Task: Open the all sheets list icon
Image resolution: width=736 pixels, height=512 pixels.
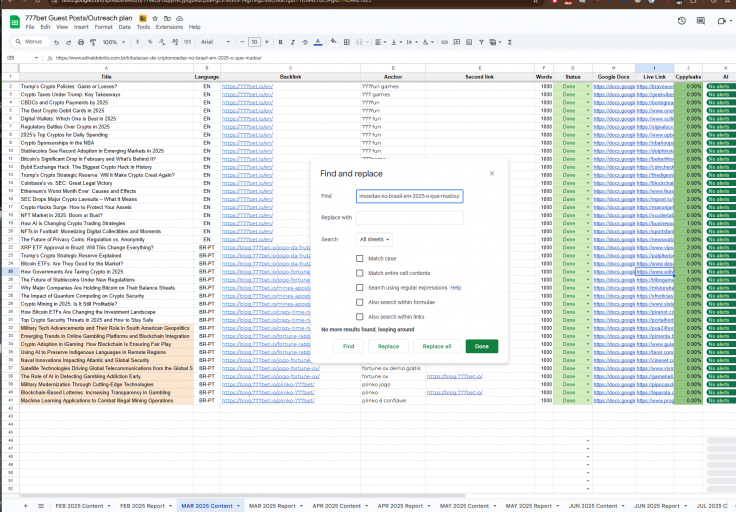Action: [x=41, y=506]
